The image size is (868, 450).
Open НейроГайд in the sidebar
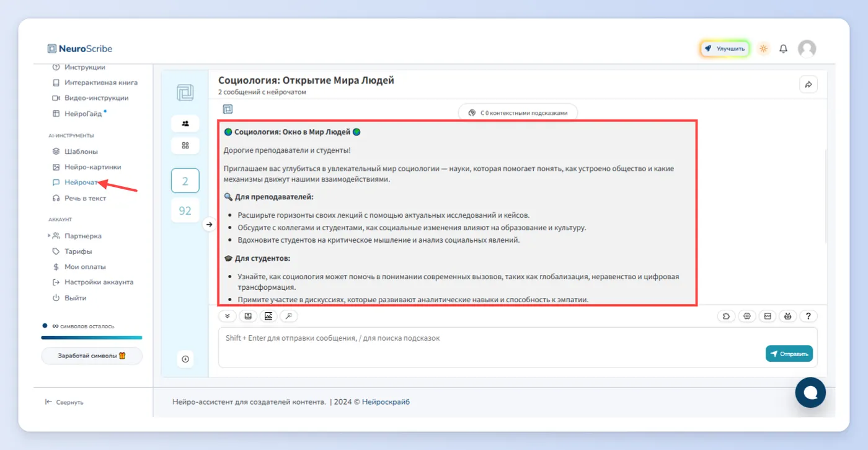(77, 114)
